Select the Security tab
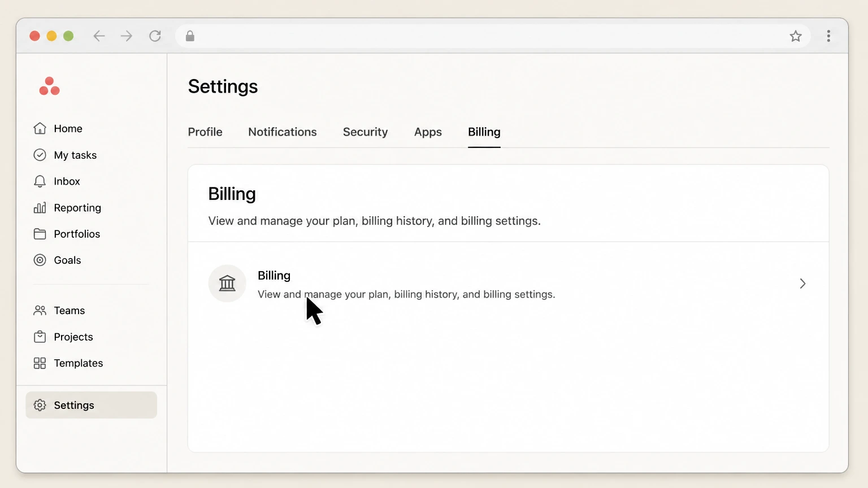 tap(365, 132)
